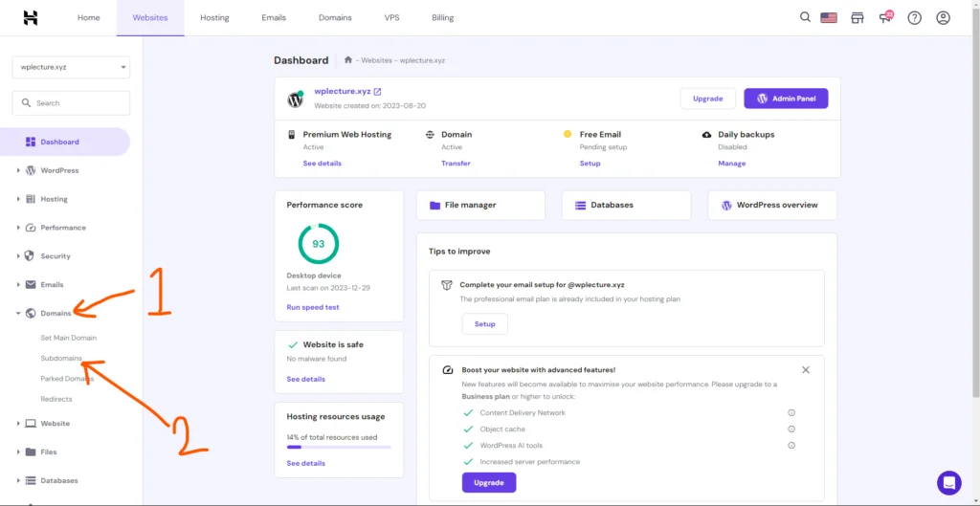Open the search magnifier in top bar
The width and height of the screenshot is (980, 506).
[x=805, y=17]
